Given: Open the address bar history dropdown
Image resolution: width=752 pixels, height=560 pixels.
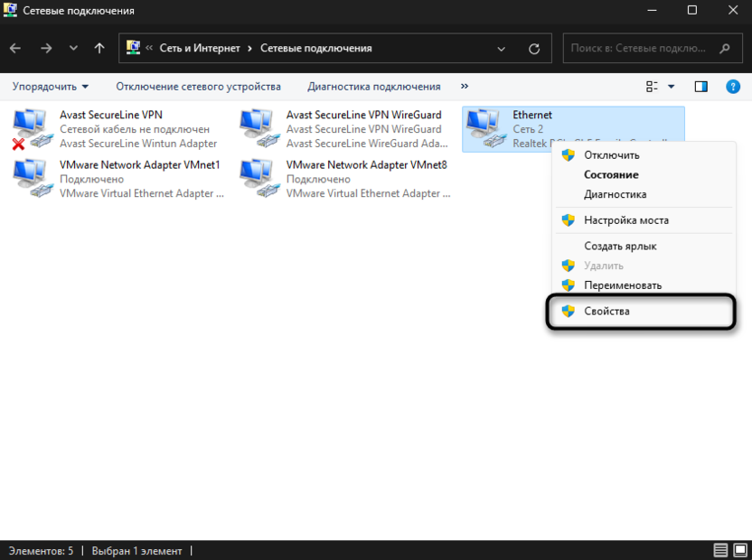Looking at the screenshot, I should (x=501, y=47).
